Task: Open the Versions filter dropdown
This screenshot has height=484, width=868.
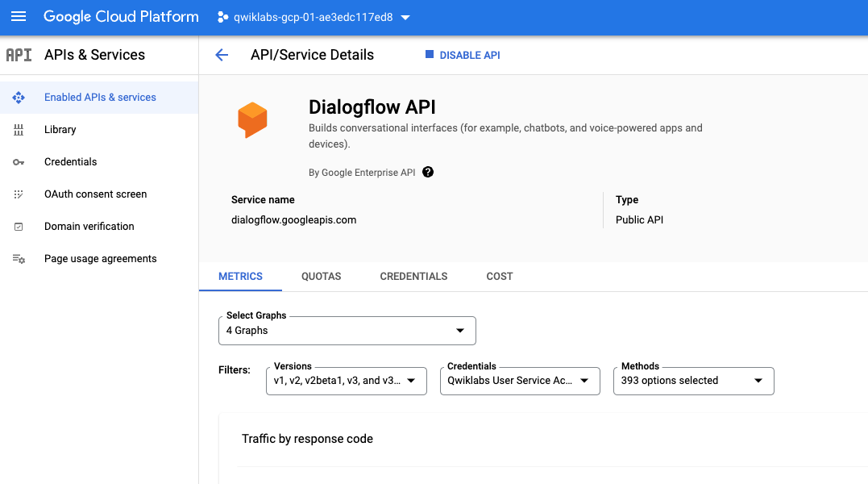Action: click(346, 381)
